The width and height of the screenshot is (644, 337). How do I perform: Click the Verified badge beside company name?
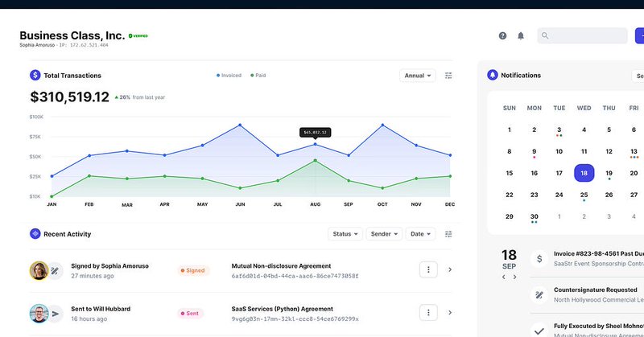point(138,36)
